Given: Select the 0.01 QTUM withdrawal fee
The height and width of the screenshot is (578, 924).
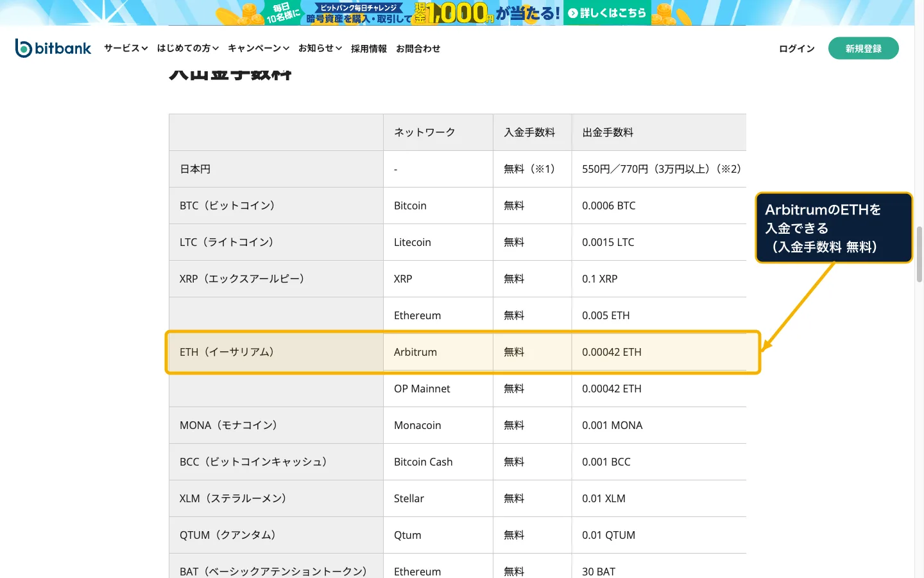Looking at the screenshot, I should [x=609, y=535].
